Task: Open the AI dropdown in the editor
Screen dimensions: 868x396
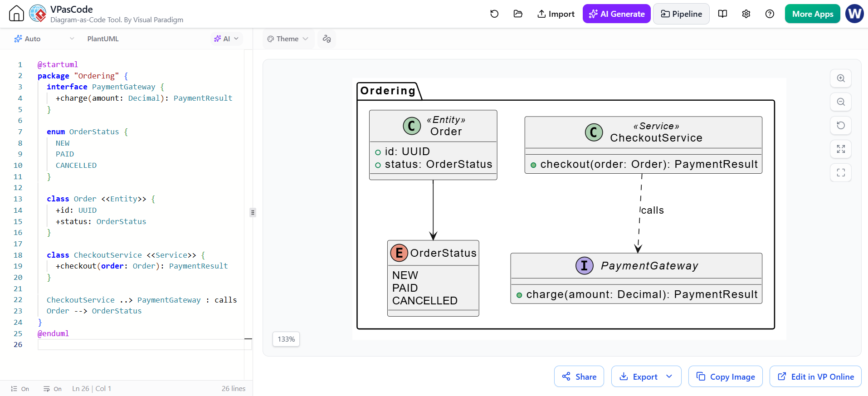Action: tap(226, 39)
